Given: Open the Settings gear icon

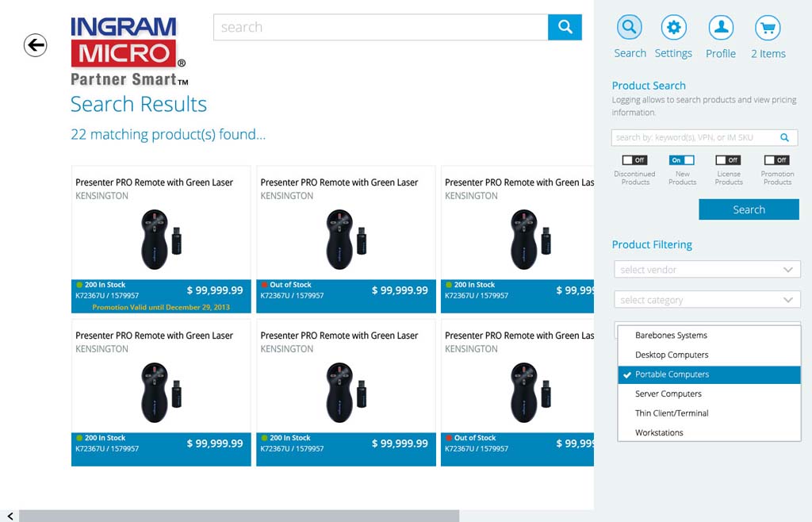Looking at the screenshot, I should [673, 29].
